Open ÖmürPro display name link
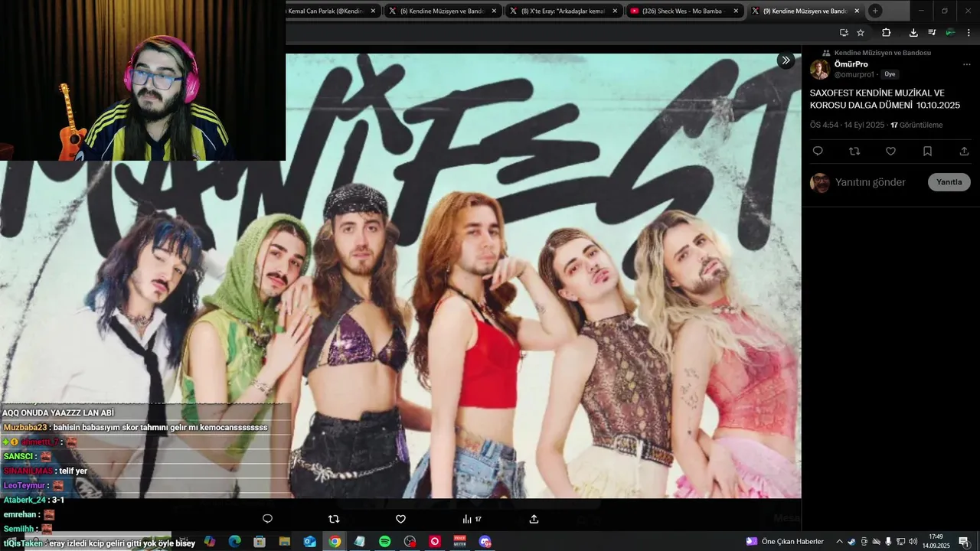Screen dimensions: 980x551 point(851,64)
